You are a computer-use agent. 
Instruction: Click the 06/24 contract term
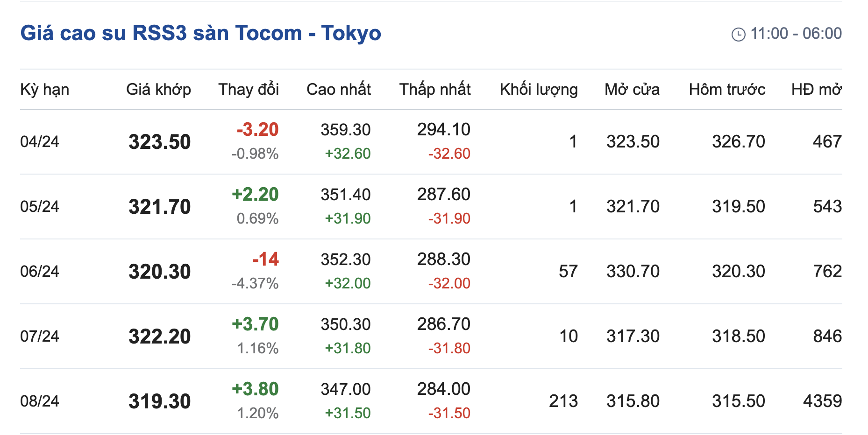40,271
